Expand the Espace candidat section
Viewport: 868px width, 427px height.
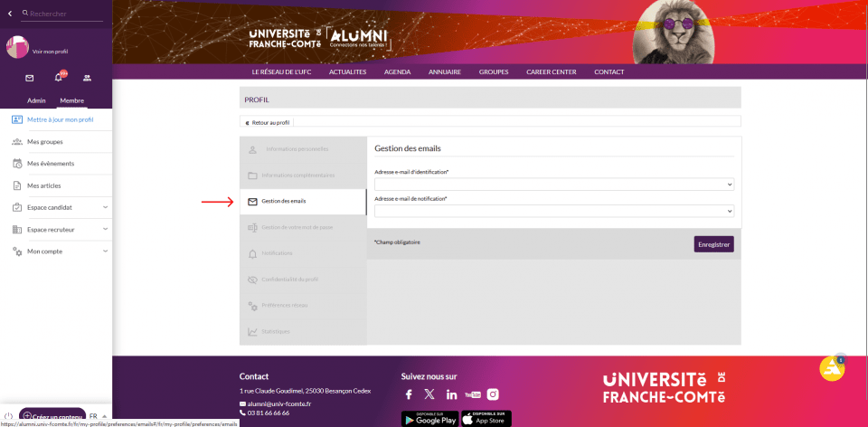pyautogui.click(x=60, y=207)
